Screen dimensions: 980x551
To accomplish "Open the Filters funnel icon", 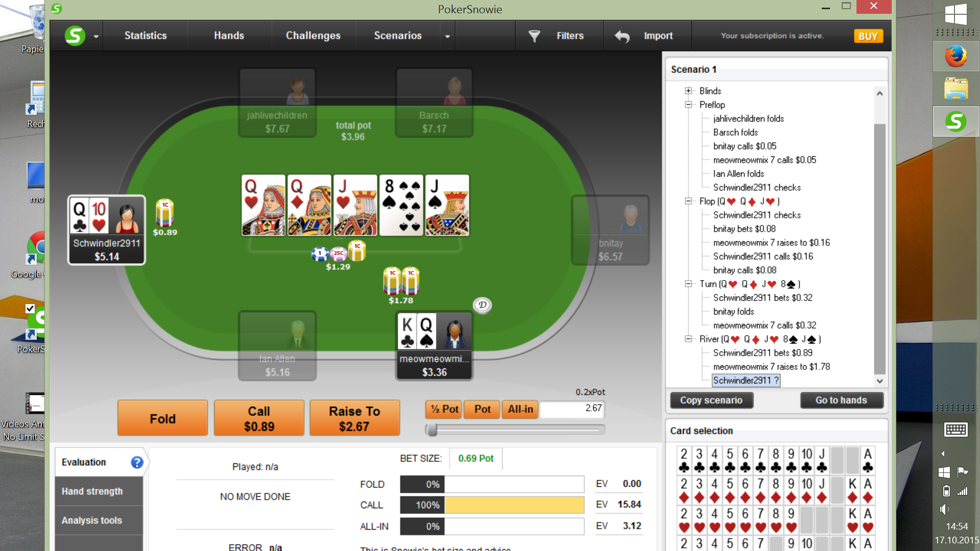I will [534, 36].
